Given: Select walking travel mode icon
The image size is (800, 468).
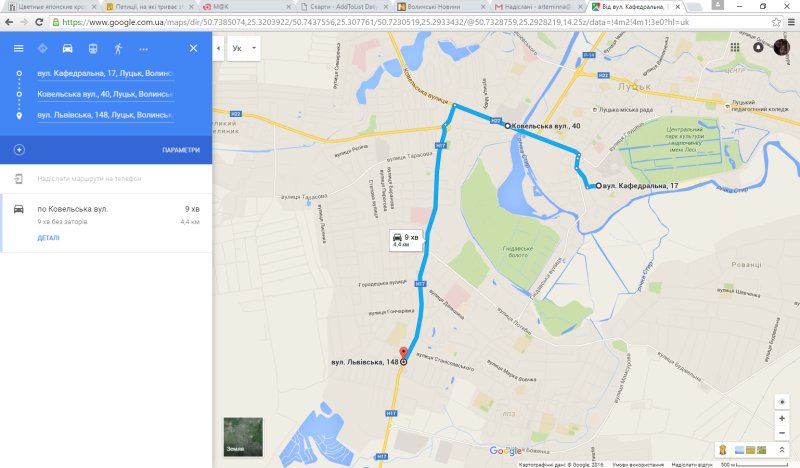Looking at the screenshot, I should tap(118, 48).
